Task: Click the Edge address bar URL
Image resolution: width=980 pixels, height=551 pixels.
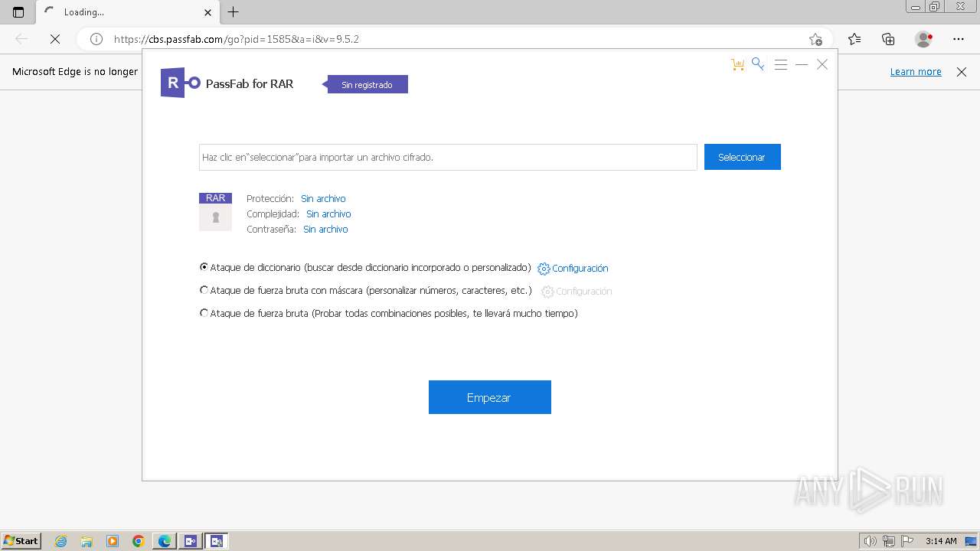Action: click(237, 39)
